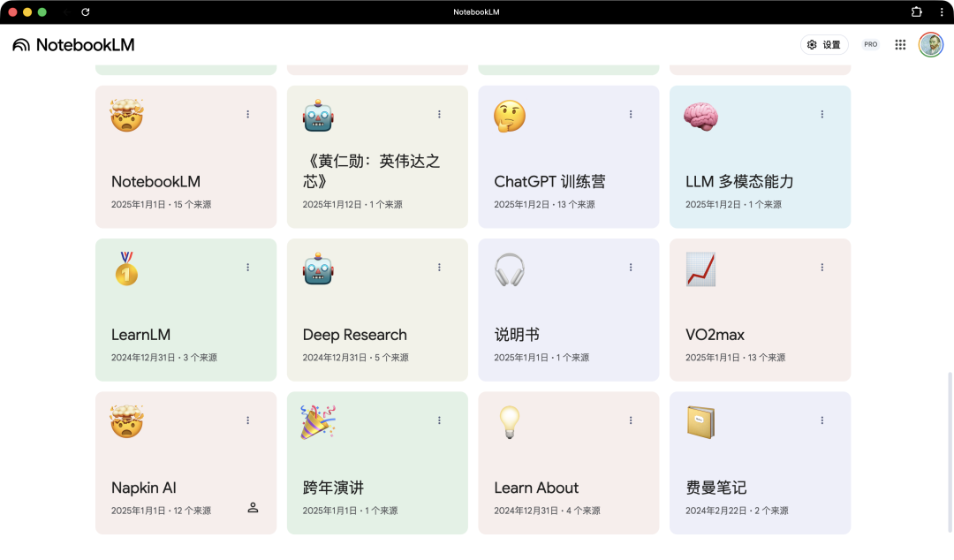This screenshot has height=560, width=954.
Task: Click the exploding head emoji on Napkin AI
Action: 127,422
